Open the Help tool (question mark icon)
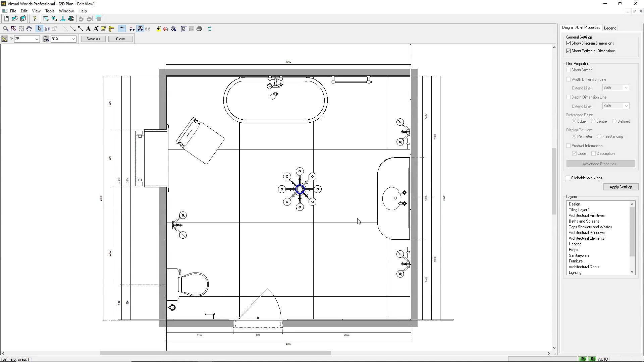Viewport: 644px width, 362px height. tap(35, 19)
